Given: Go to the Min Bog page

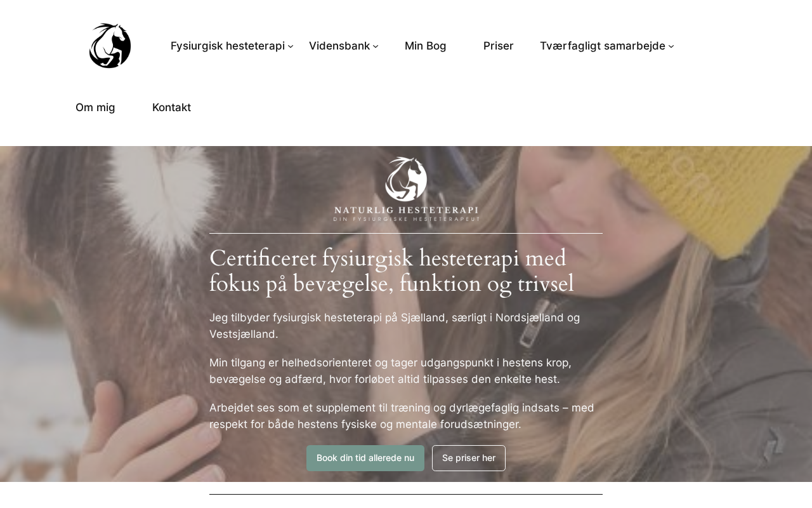Looking at the screenshot, I should click(426, 46).
